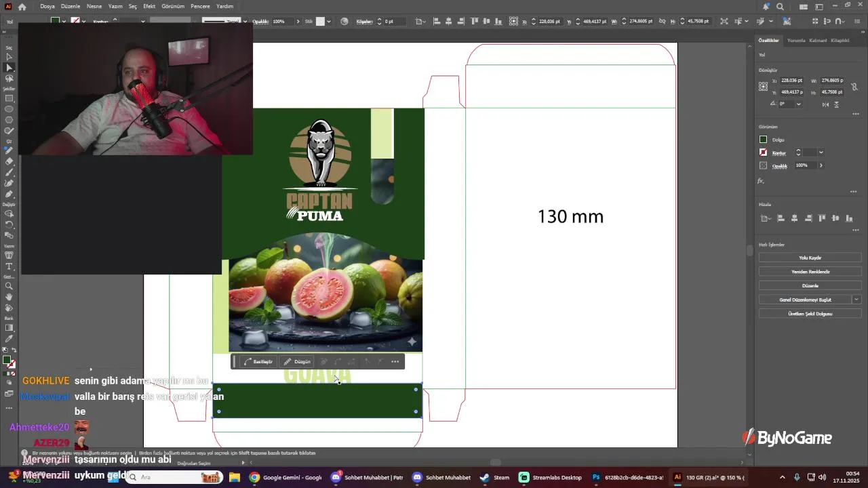This screenshot has width=868, height=488.
Task: Open Streamlabs Desktop from the taskbar
Action: pyautogui.click(x=551, y=477)
